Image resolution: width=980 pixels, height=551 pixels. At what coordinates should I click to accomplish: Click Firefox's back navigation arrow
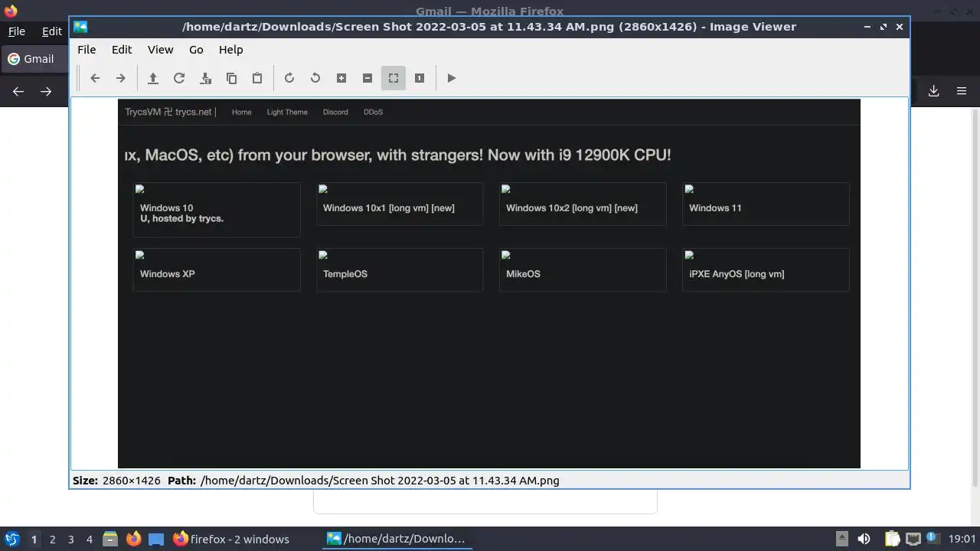[18, 91]
